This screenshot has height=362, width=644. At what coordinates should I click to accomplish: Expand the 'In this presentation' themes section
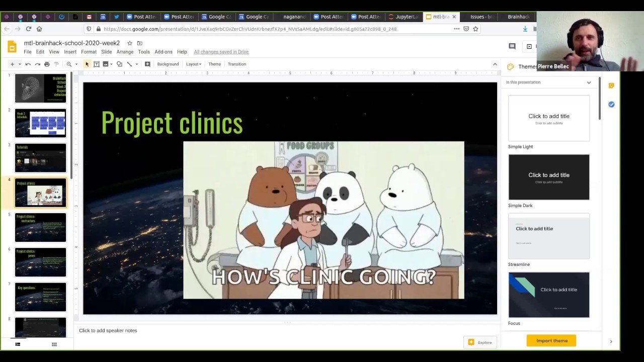[x=589, y=82]
